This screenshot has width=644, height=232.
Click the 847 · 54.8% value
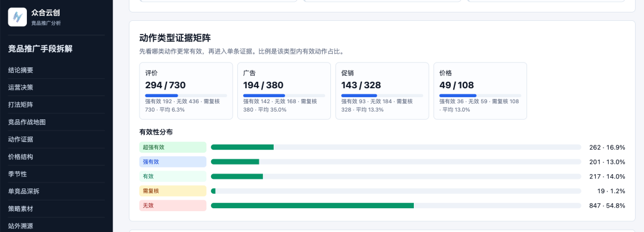coord(607,206)
